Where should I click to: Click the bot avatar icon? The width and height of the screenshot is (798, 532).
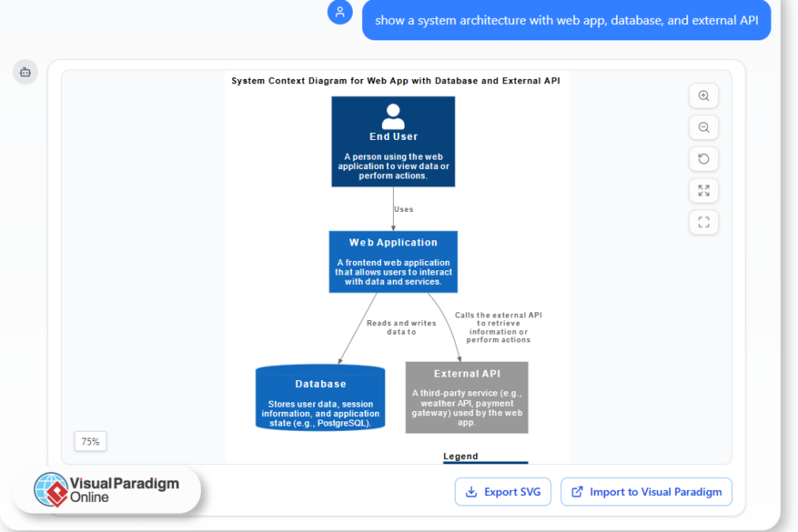pos(25,72)
